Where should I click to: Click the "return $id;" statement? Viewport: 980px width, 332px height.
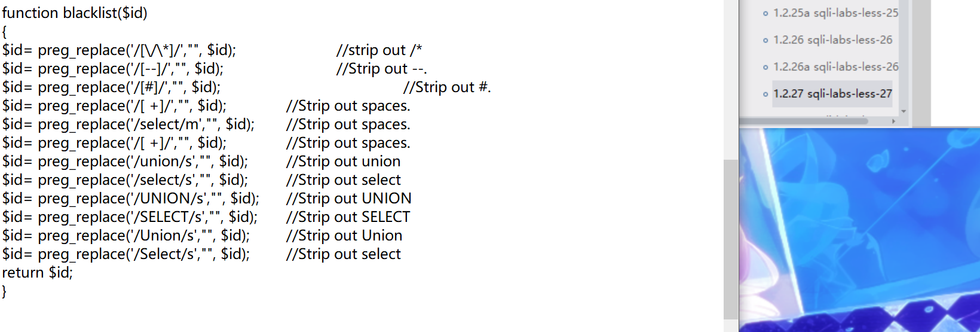tap(38, 273)
